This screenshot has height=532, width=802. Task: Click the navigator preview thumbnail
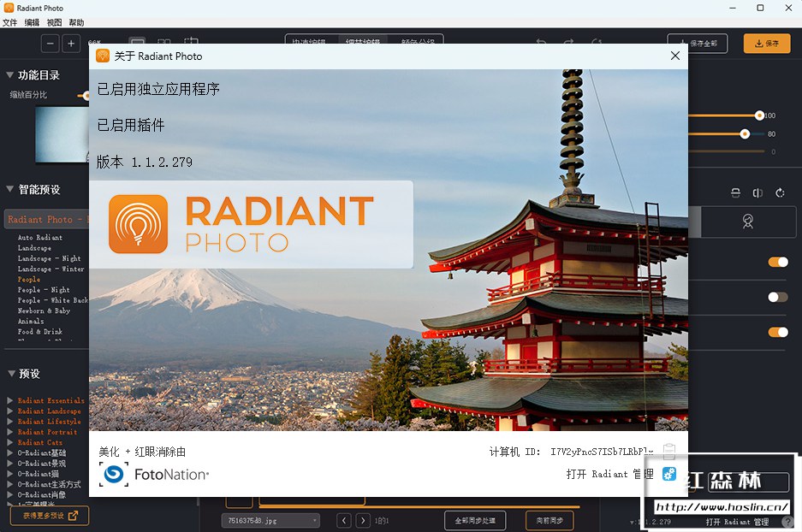(62, 134)
